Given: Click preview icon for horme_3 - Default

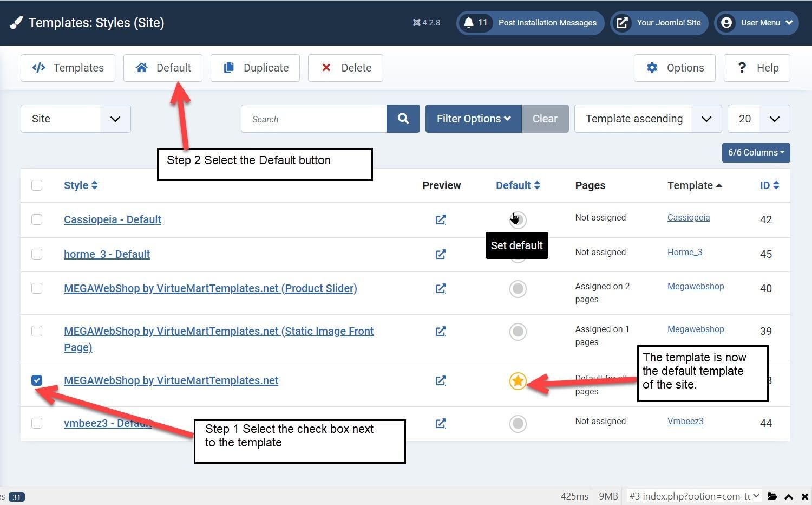Looking at the screenshot, I should [x=441, y=254].
